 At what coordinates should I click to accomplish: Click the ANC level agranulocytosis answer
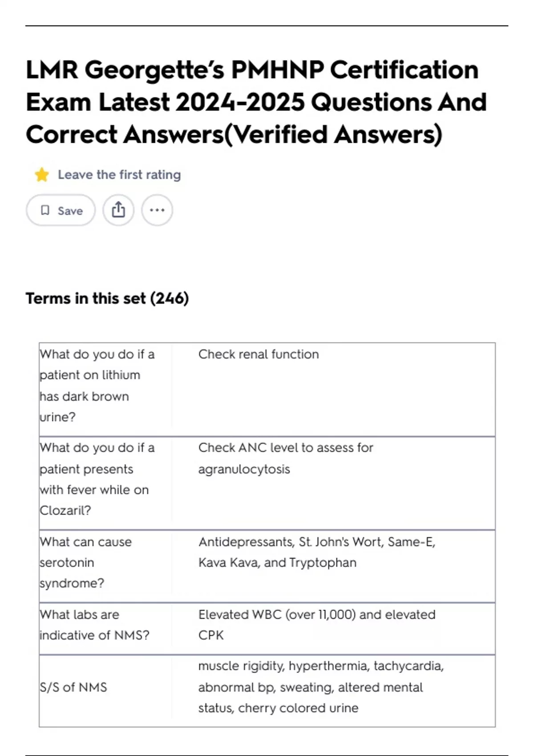(286, 458)
